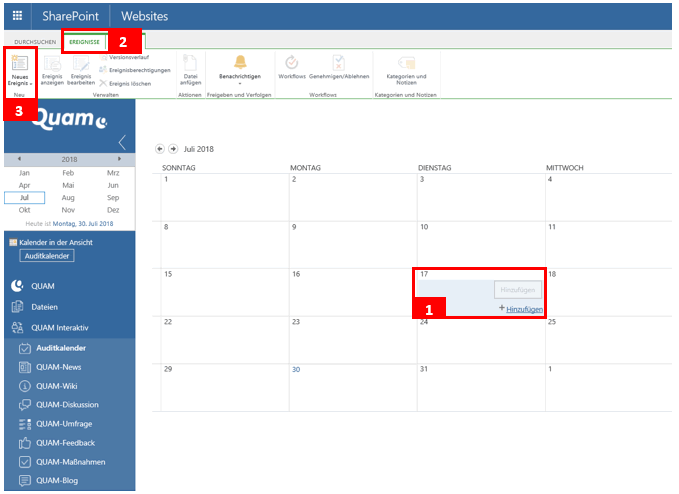
Task: Open the Workflows ribbon icon
Action: (292, 63)
